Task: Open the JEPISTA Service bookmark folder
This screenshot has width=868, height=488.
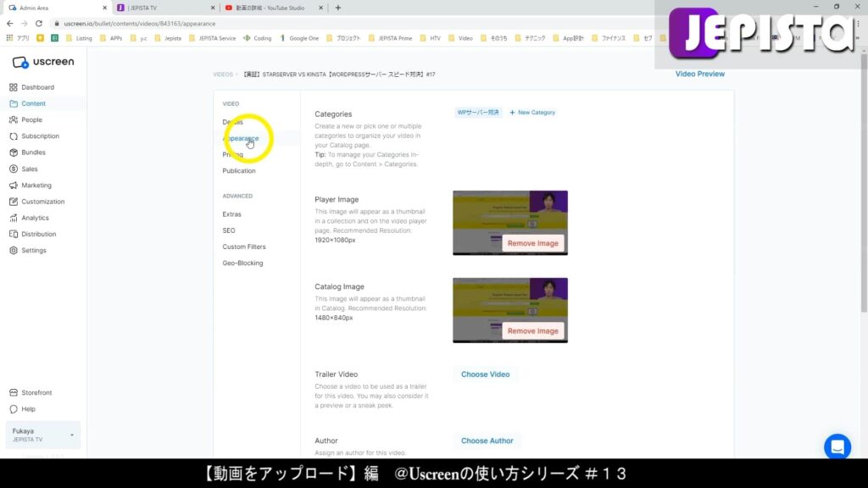Action: click(212, 38)
